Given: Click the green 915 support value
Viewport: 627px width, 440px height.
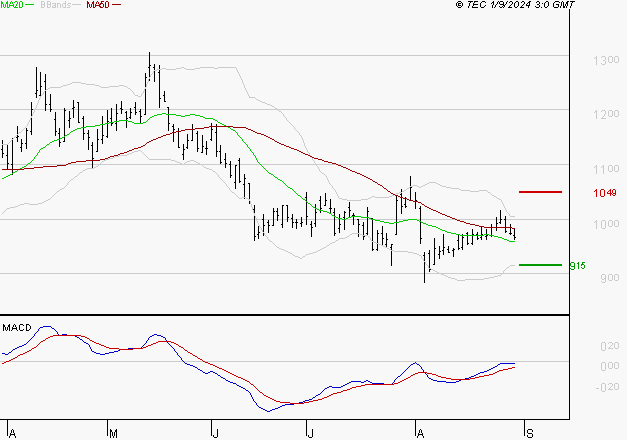Looking at the screenshot, I should (x=577, y=266).
